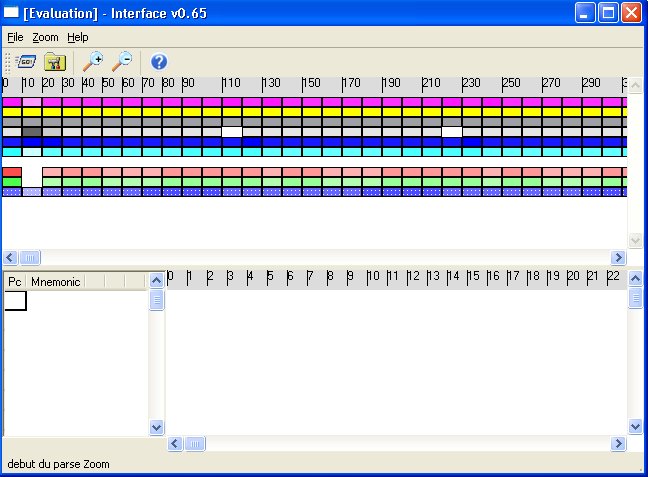Click lower ruler marker 5
The image size is (648, 477).
point(270,277)
